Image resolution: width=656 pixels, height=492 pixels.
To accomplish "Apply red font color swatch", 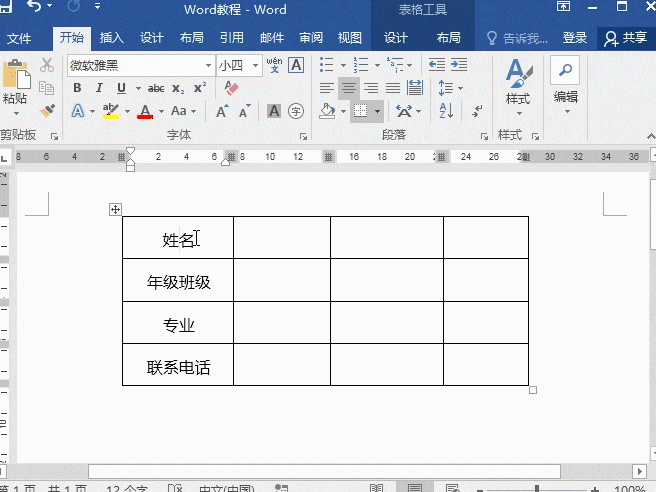I will [x=145, y=112].
